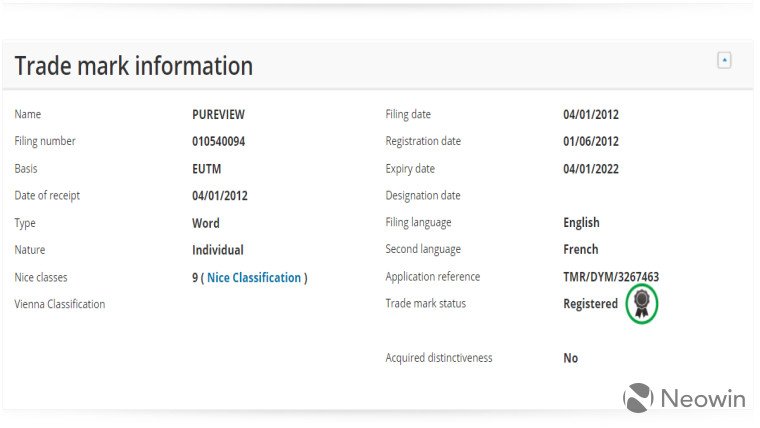Open the Nice Classification link

tap(254, 277)
